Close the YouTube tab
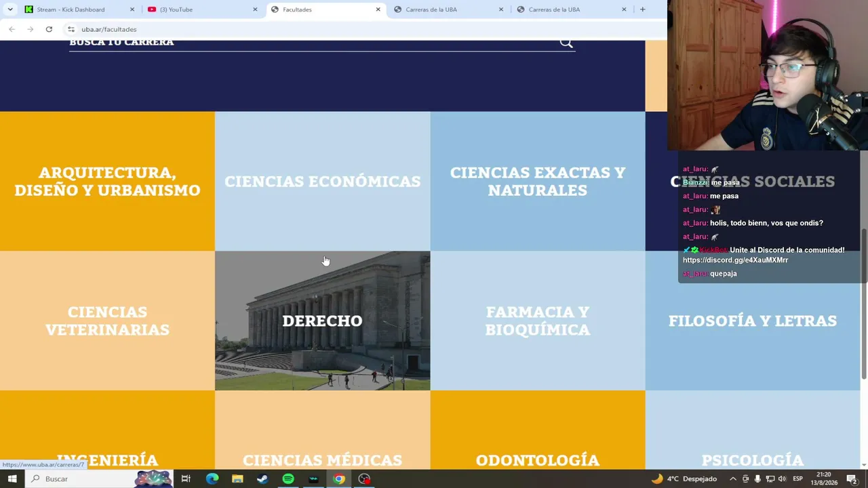The width and height of the screenshot is (868, 488). click(255, 9)
